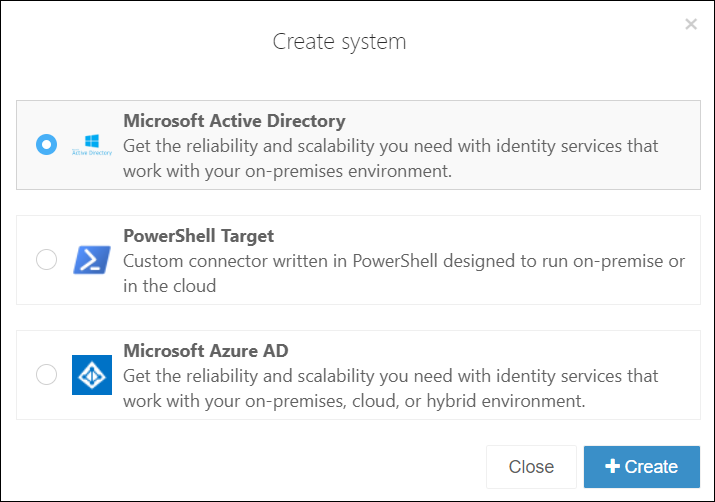The width and height of the screenshot is (715, 502).
Task: Select the Microsoft Active Directory radio button
Action: (47, 145)
